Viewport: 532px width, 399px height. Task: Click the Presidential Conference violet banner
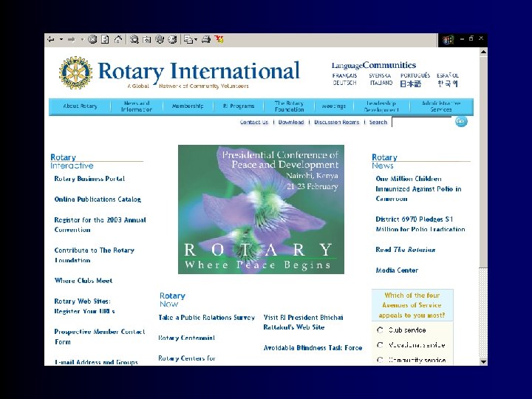261,209
